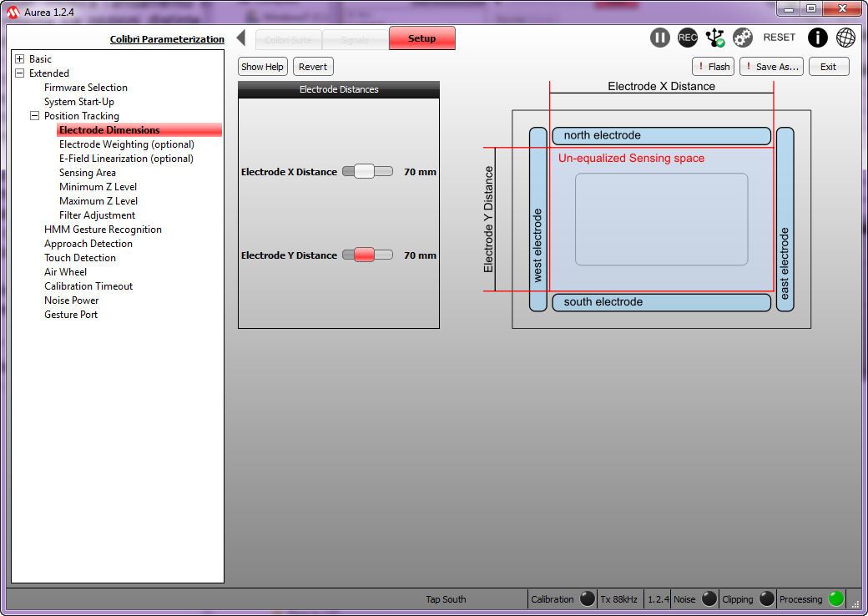
Task: Collapse the Extended tree node
Action: [x=19, y=73]
